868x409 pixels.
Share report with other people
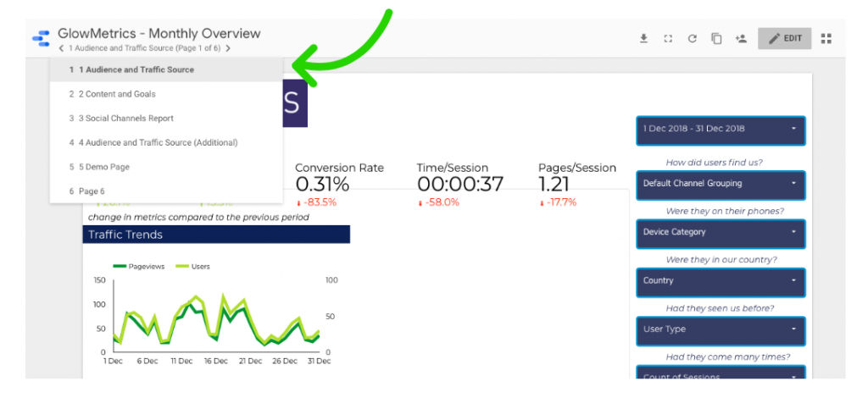[741, 38]
